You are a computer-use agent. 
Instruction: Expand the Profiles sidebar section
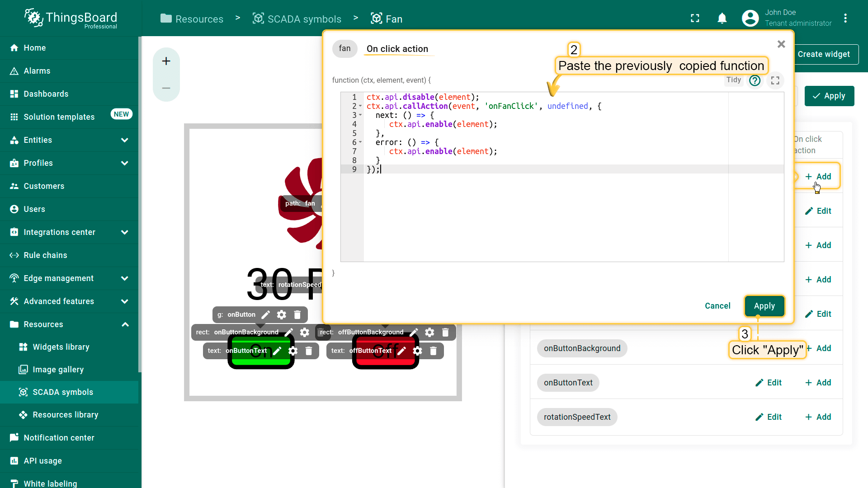pyautogui.click(x=125, y=163)
